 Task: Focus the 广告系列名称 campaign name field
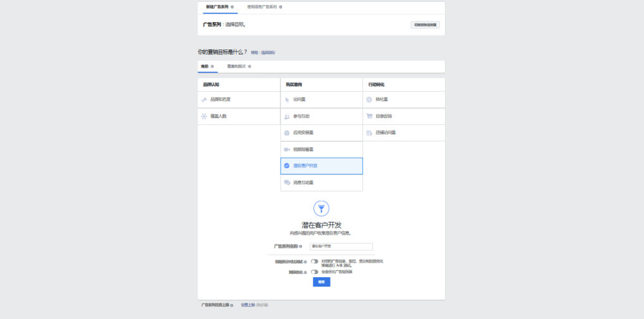[x=341, y=247]
